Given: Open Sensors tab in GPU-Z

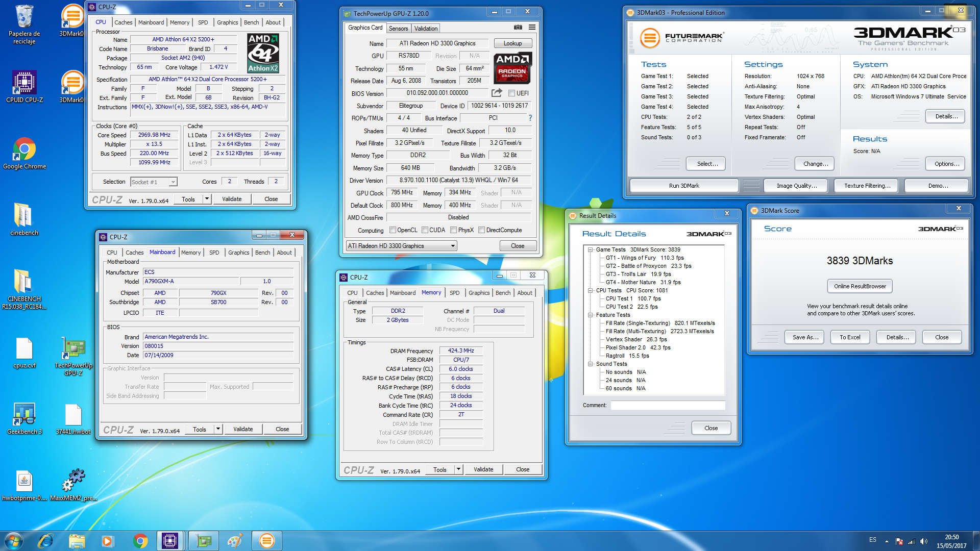Looking at the screenshot, I should point(398,29).
